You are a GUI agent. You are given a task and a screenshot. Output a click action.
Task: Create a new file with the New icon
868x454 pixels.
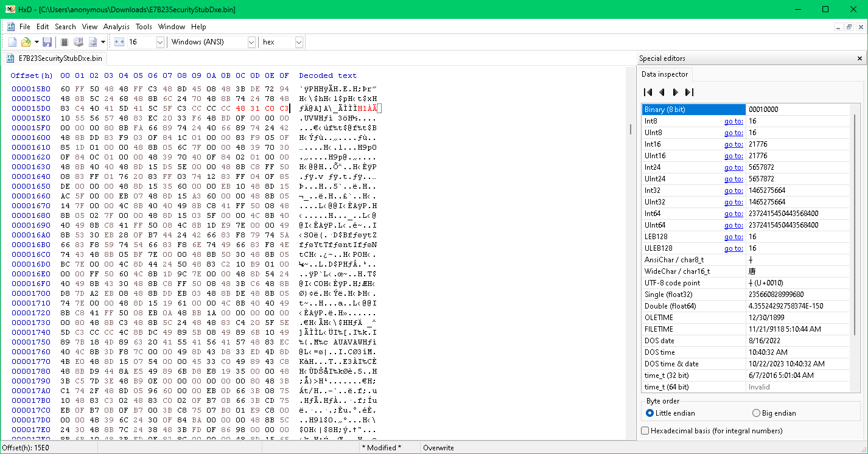coord(12,42)
